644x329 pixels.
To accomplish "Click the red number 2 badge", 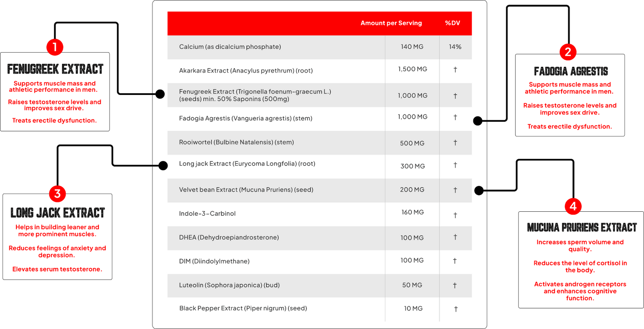I will [568, 52].
